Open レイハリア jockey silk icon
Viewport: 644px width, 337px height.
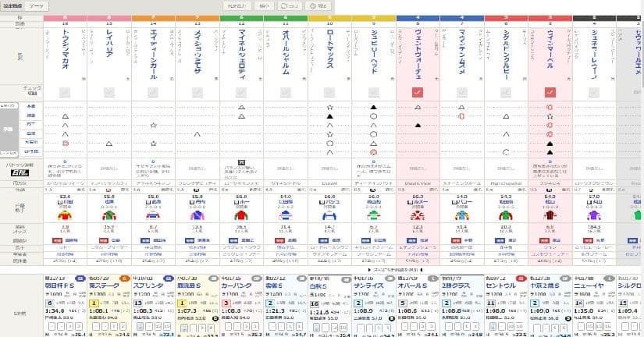pos(109,216)
